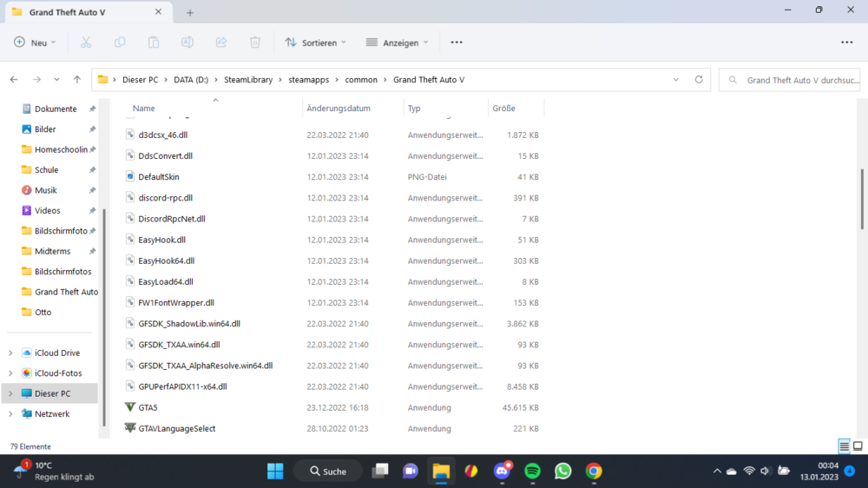
Task: Go up one folder level
Action: click(x=77, y=80)
